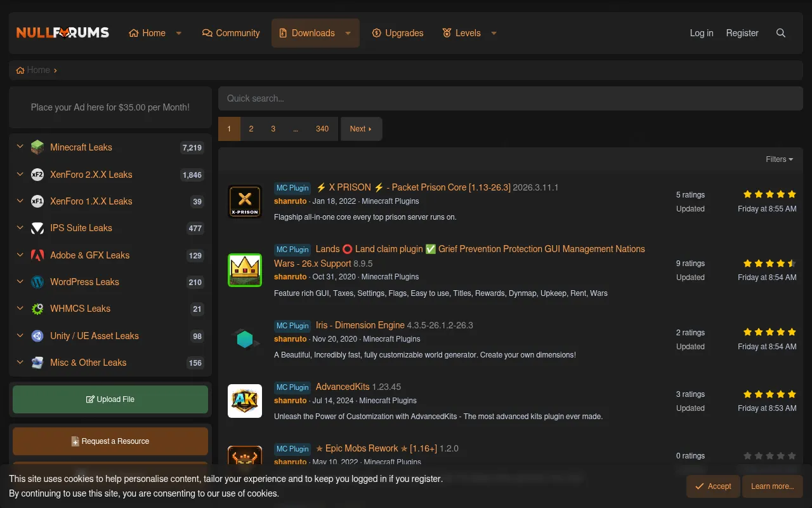Click the Register link
The height and width of the screenshot is (508, 812).
[742, 33]
